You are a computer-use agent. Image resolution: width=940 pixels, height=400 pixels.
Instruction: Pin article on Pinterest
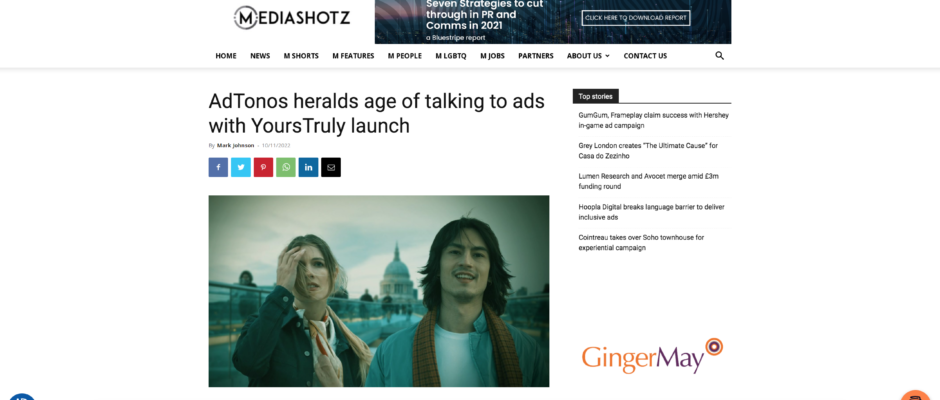click(x=263, y=167)
